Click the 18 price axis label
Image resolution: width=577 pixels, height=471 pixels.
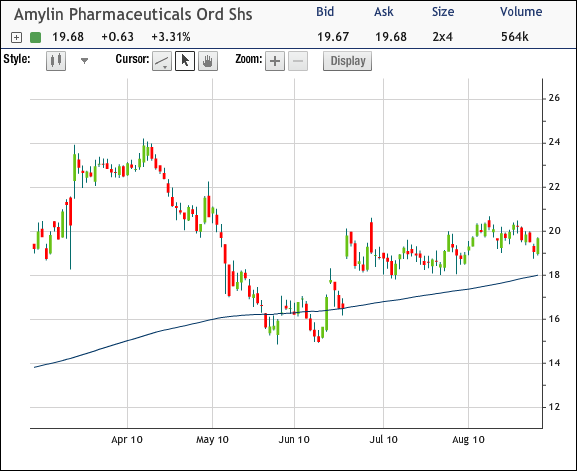point(554,275)
